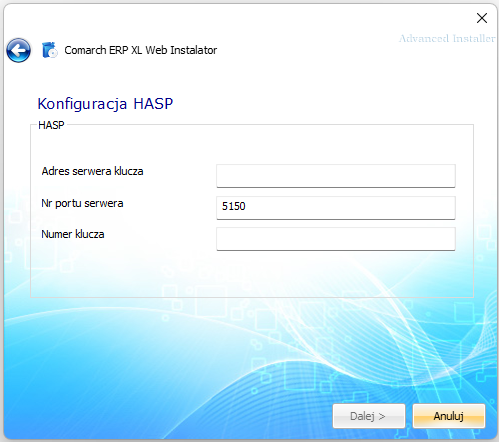Viewport: 499px width, 442px height.
Task: Click the Comarch ERP XL Web Instalator title
Action: pos(141,50)
